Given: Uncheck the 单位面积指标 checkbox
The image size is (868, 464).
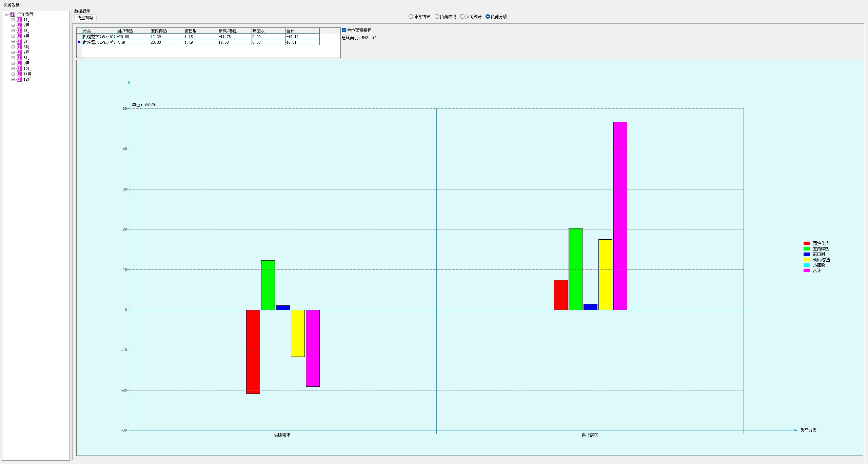Looking at the screenshot, I should [344, 30].
